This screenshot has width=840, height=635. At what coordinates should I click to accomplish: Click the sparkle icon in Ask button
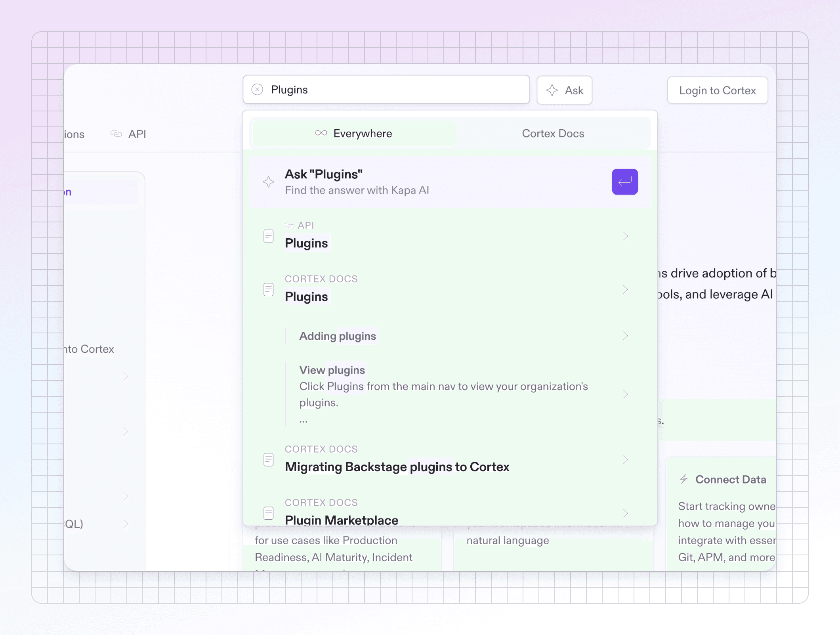(x=552, y=90)
